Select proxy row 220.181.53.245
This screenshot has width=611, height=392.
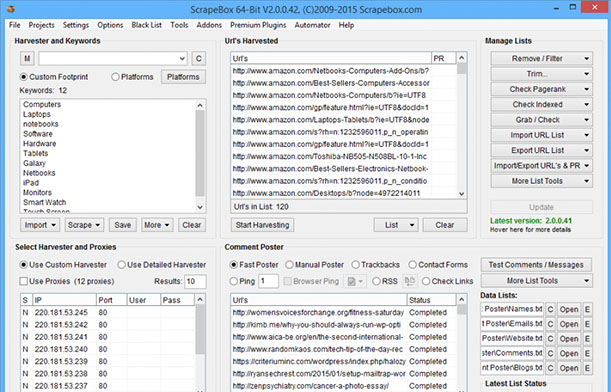(x=108, y=313)
